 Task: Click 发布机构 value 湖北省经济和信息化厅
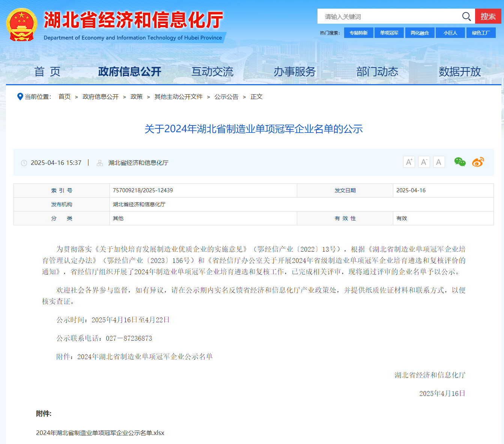(139, 204)
